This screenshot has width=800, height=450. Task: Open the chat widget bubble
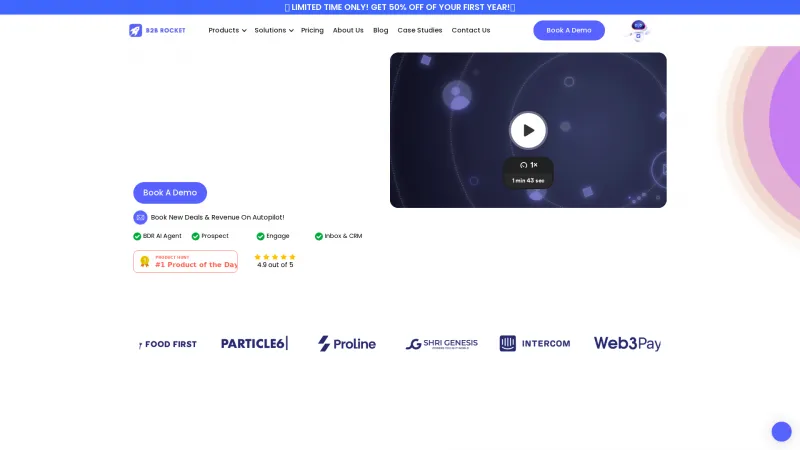[x=781, y=432]
